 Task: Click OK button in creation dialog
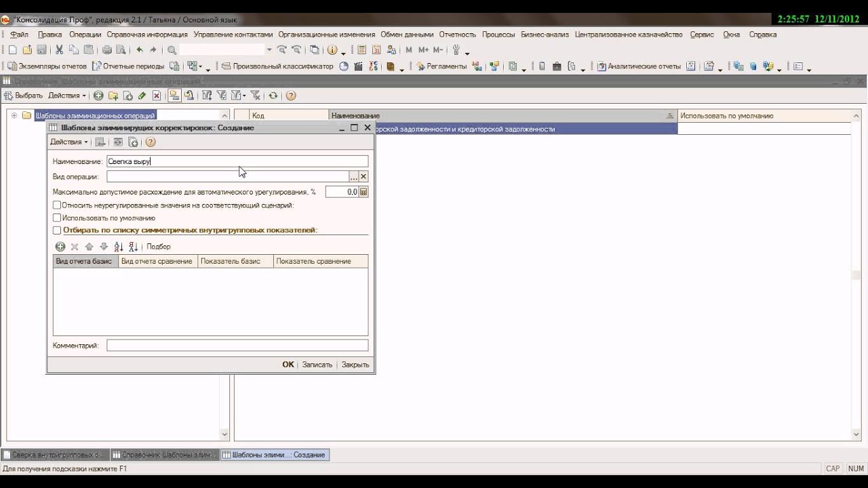click(x=288, y=365)
